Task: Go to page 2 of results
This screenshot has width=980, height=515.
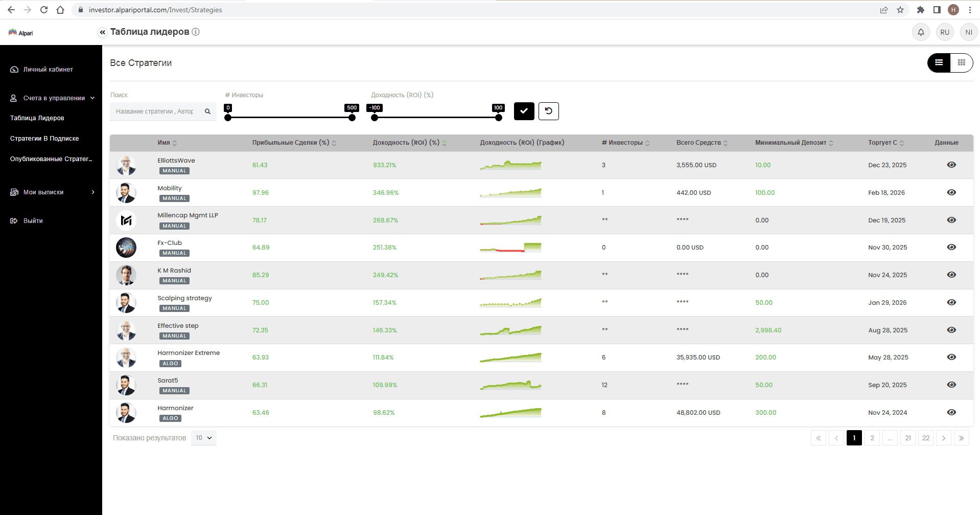Action: [872, 438]
